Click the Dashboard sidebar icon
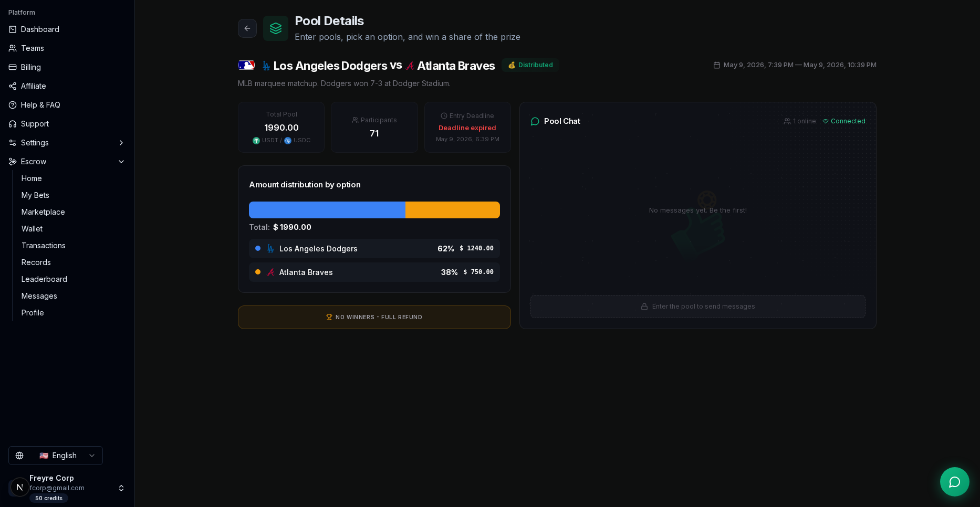This screenshot has height=507, width=980. coord(13,29)
